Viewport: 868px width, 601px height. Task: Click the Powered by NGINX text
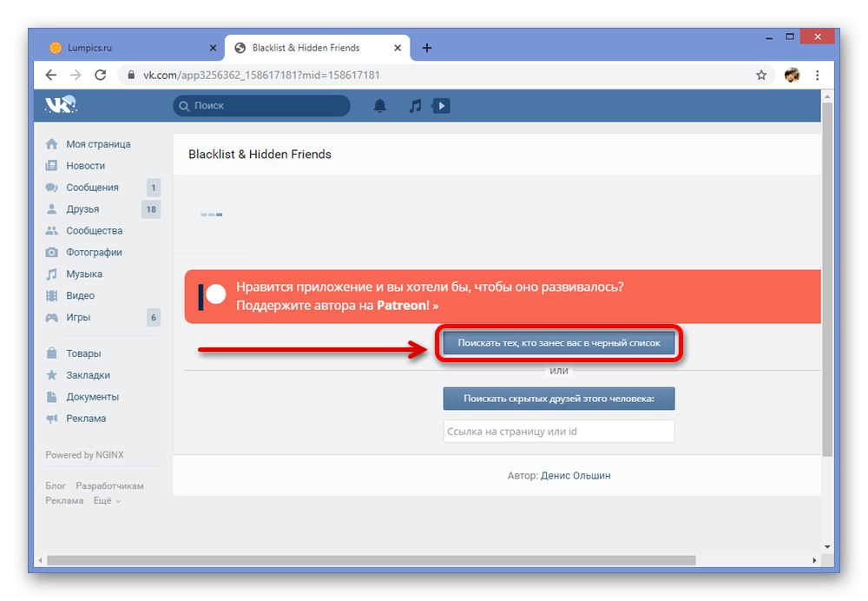(x=85, y=455)
